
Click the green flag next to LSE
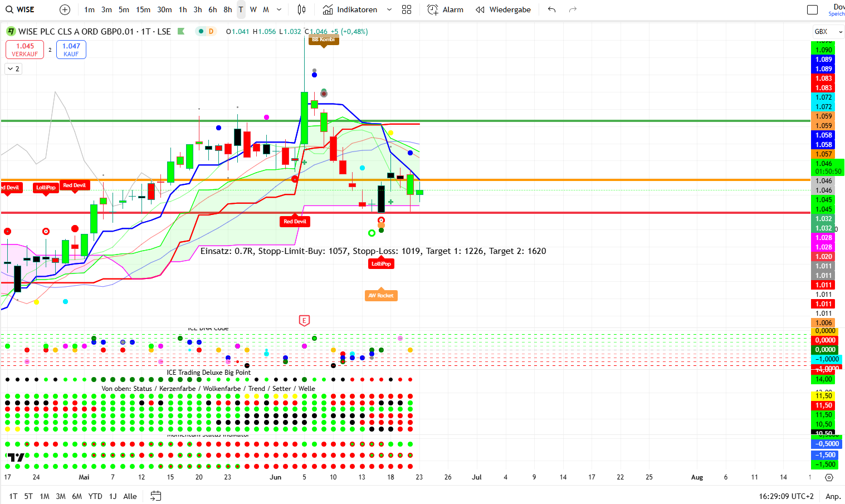181,31
